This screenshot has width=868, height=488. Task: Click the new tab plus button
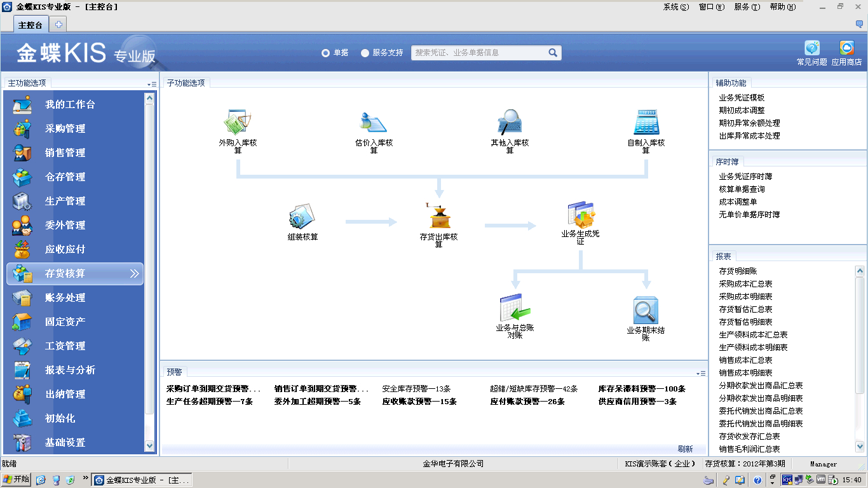click(x=58, y=25)
